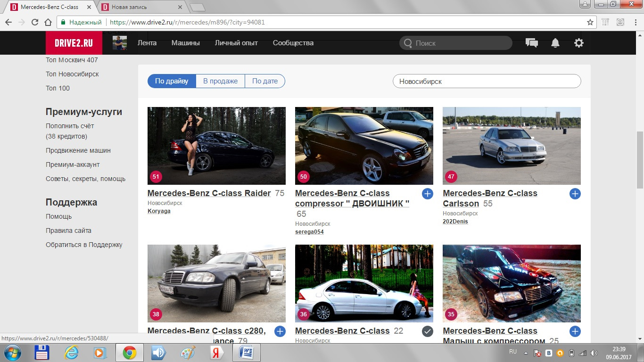Open the Koryaga user profile link
Screen dimensions: 644x362
tap(159, 211)
